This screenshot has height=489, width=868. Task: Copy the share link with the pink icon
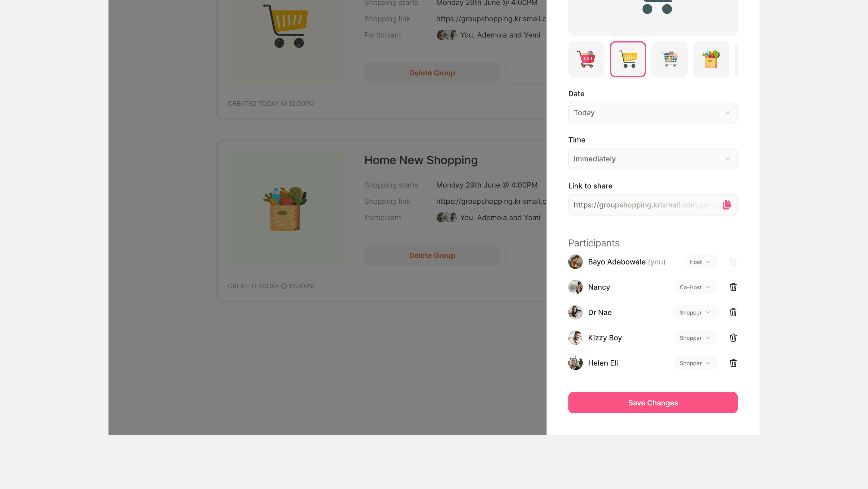(x=727, y=205)
